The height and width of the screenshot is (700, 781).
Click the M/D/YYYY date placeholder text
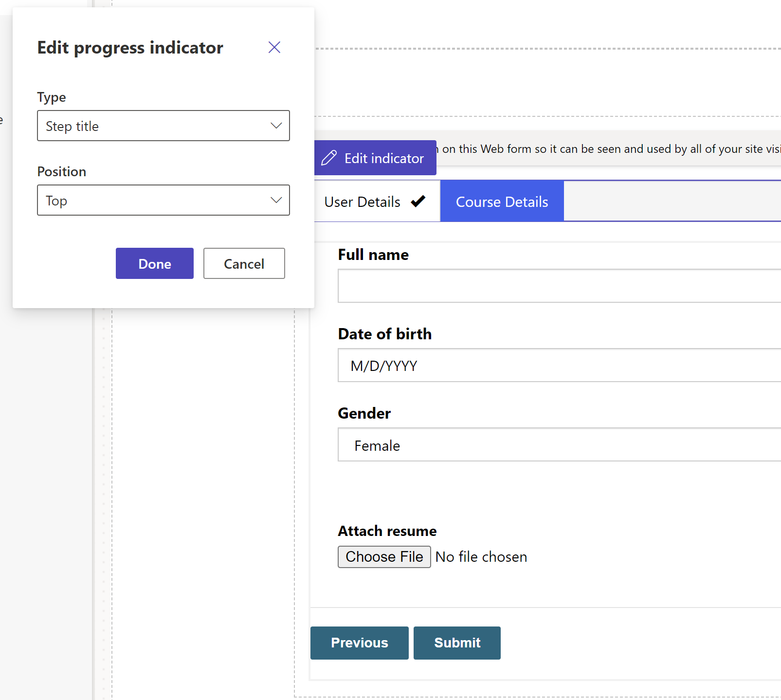[x=383, y=365]
